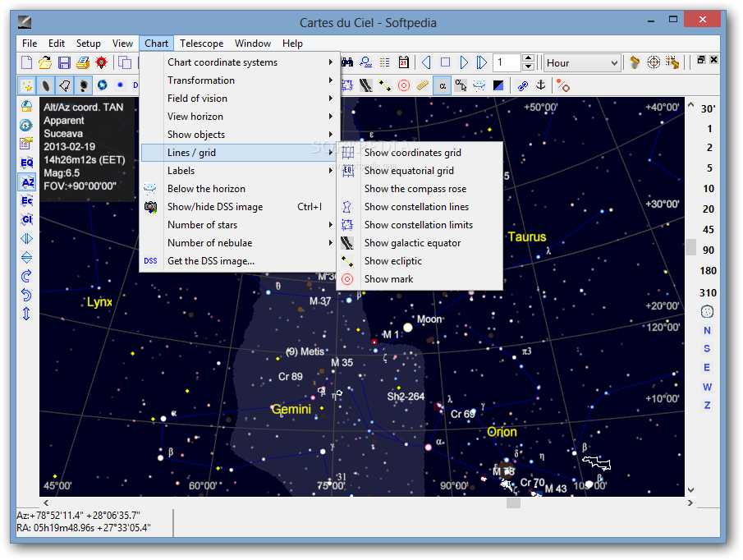
Task: Switch to Equatorial coordinates with the EQ icon
Action: tap(26, 163)
